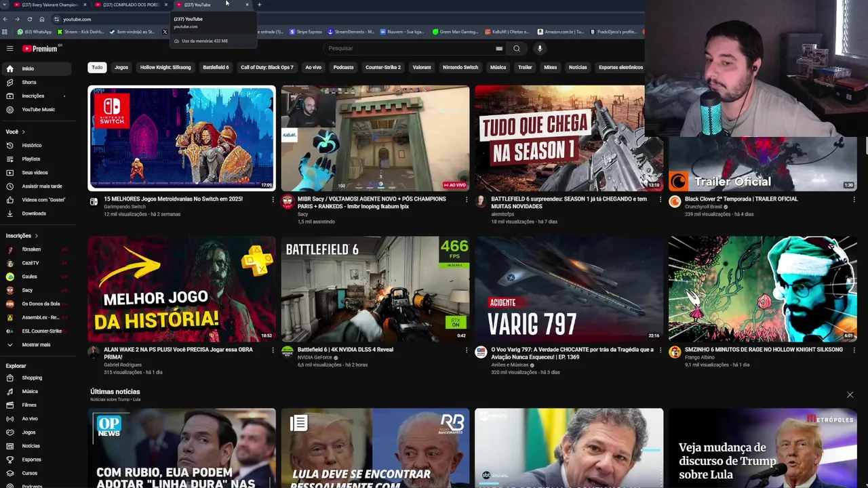The width and height of the screenshot is (868, 488).
Task: Open Assistir mais tarde in the sidebar
Action: [x=37, y=186]
